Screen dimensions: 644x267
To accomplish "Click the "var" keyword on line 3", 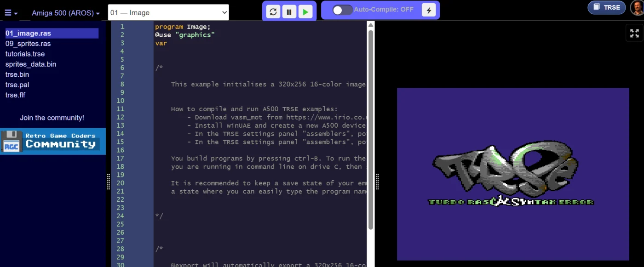I will (161, 43).
